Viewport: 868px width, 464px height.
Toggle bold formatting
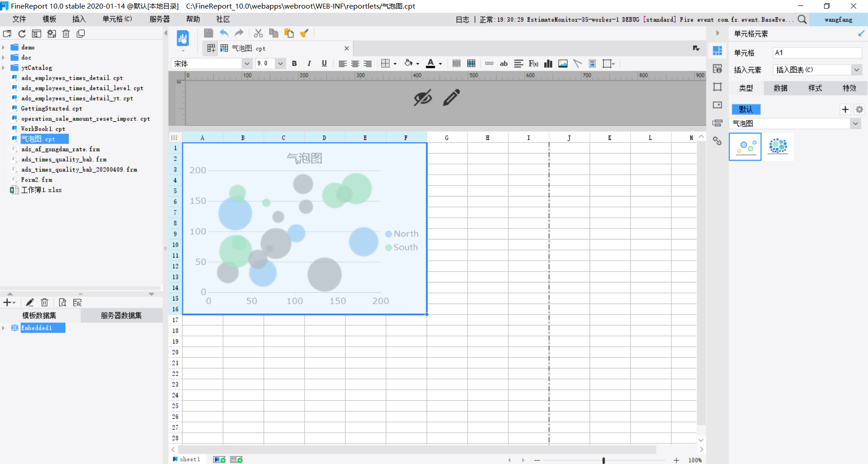click(x=294, y=64)
